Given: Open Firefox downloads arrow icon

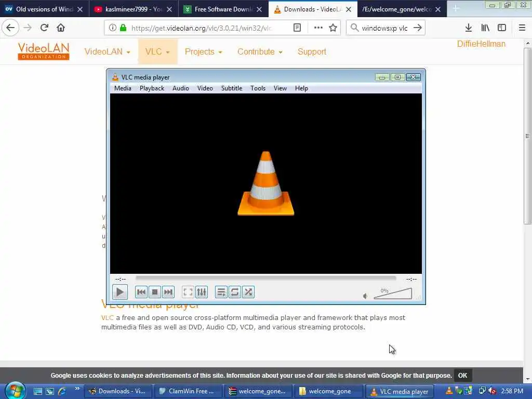Looking at the screenshot, I should [x=469, y=28].
